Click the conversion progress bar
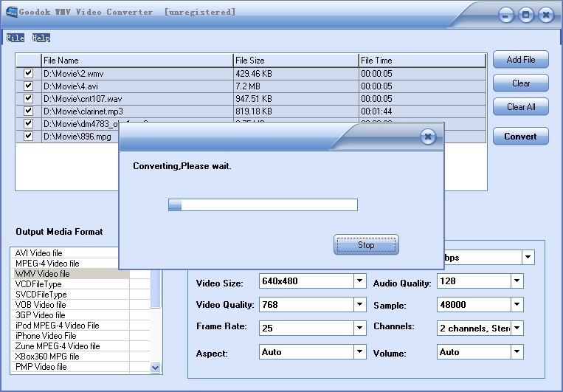The image size is (563, 392). point(263,204)
